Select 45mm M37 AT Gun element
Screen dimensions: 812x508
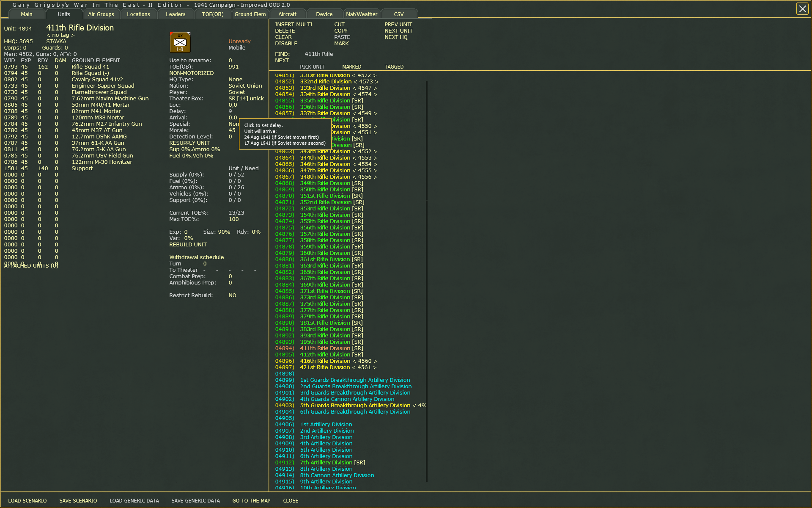(97, 130)
